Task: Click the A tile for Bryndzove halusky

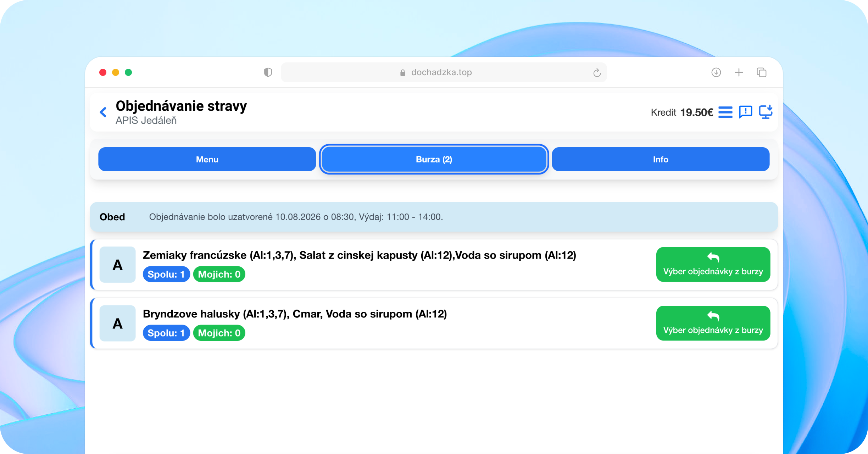Action: point(118,323)
